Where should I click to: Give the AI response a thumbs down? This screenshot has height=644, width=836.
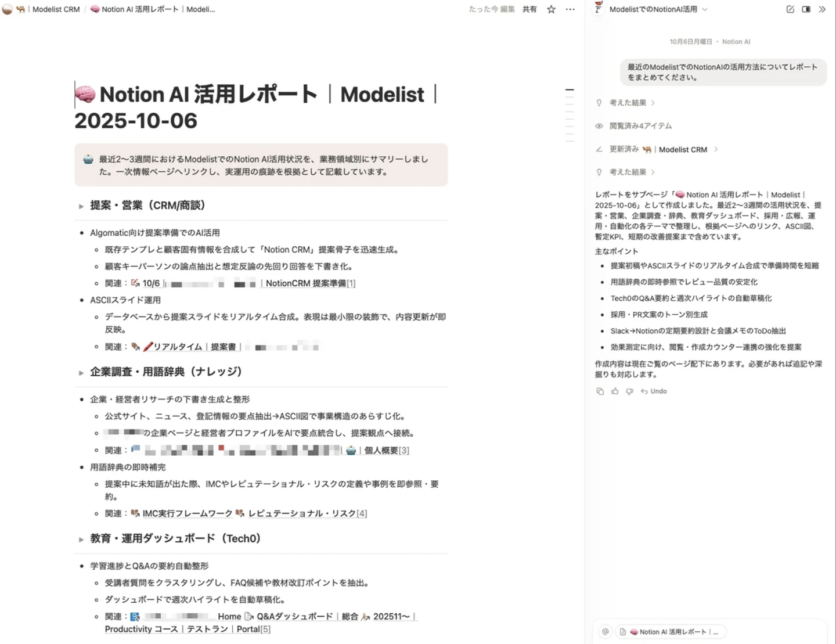point(629,391)
